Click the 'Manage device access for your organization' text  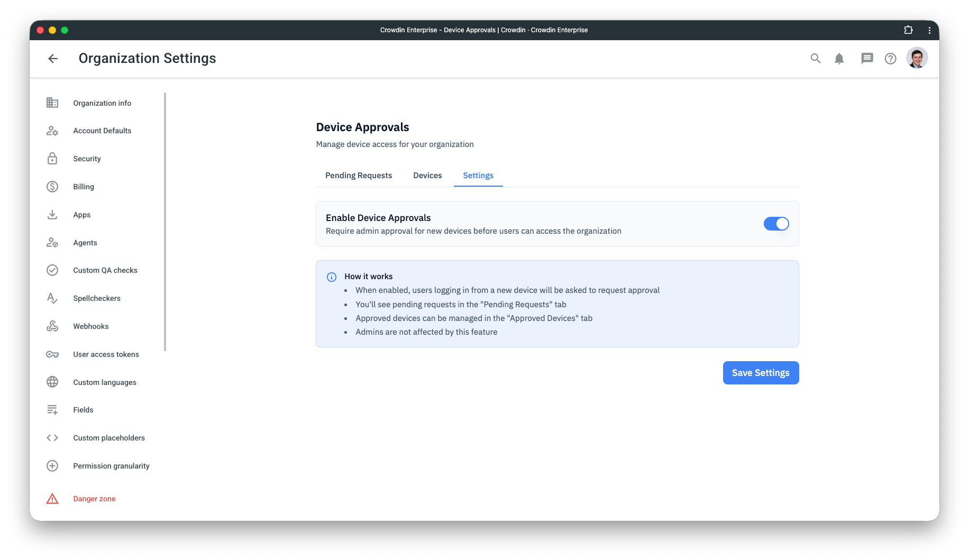pyautogui.click(x=395, y=144)
